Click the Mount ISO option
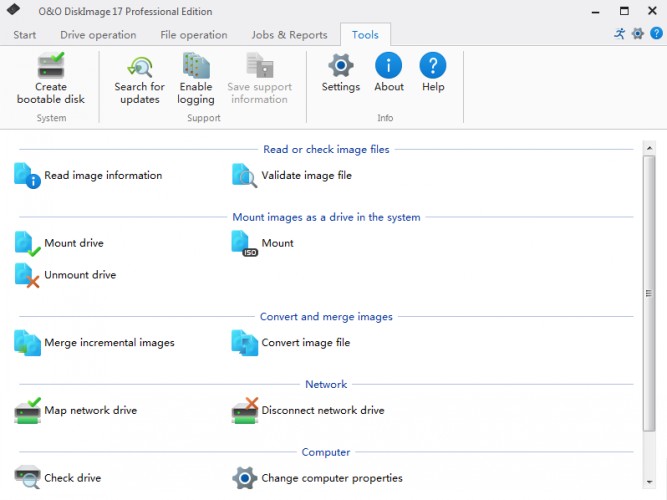Viewport: 667px width, 500px height. pyautogui.click(x=277, y=243)
